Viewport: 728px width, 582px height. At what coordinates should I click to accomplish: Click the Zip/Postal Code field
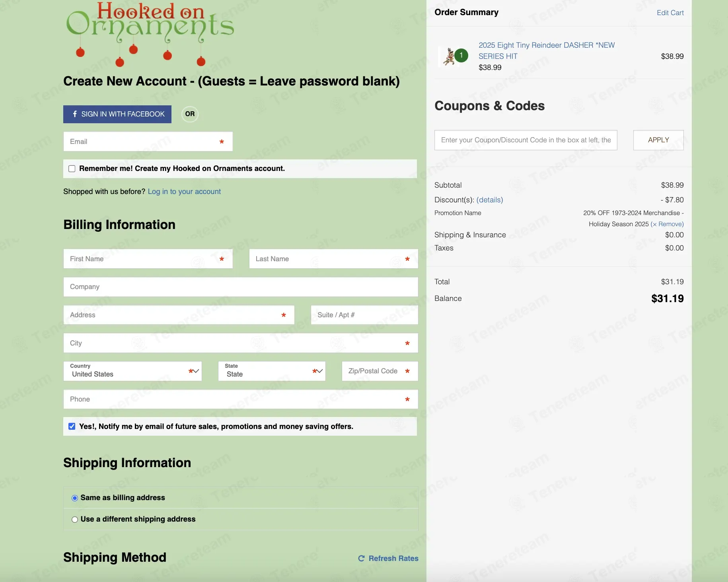380,371
